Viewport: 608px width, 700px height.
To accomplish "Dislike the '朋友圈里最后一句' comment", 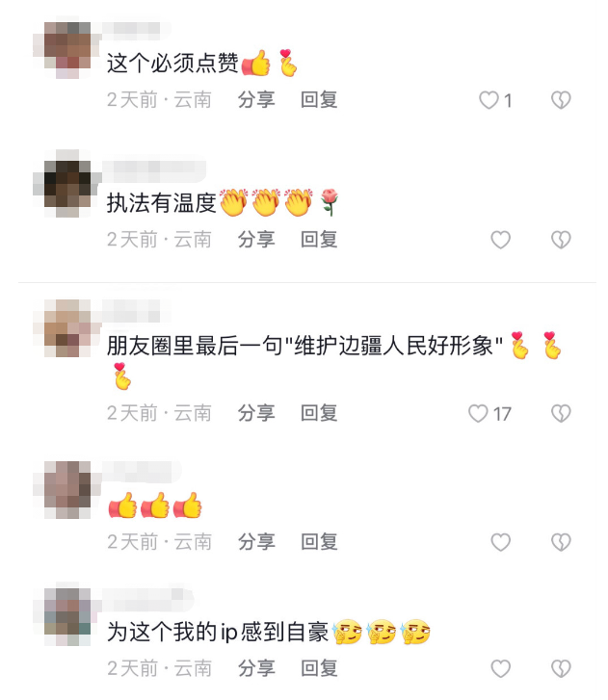I will [561, 413].
